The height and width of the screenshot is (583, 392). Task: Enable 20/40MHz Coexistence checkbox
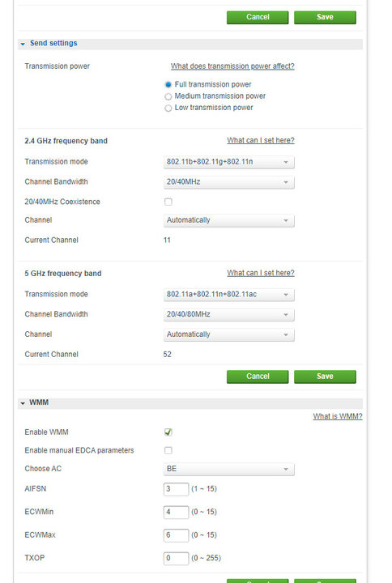(168, 202)
